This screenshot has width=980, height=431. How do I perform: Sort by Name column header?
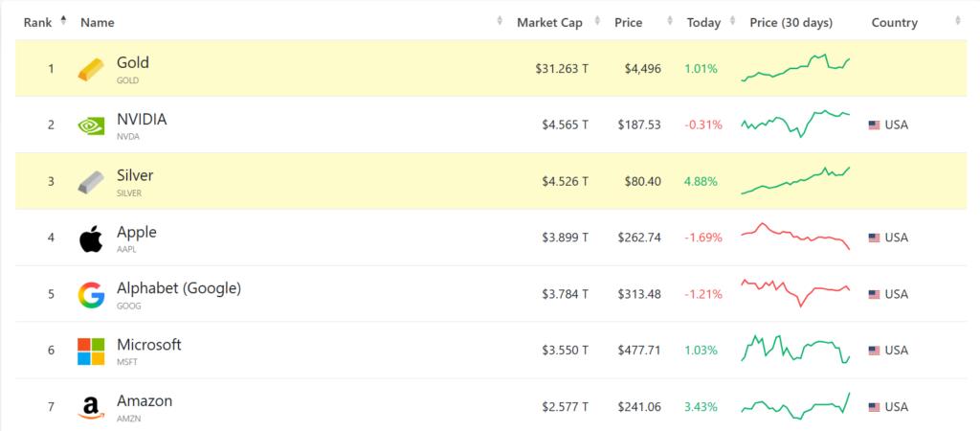[x=97, y=22]
